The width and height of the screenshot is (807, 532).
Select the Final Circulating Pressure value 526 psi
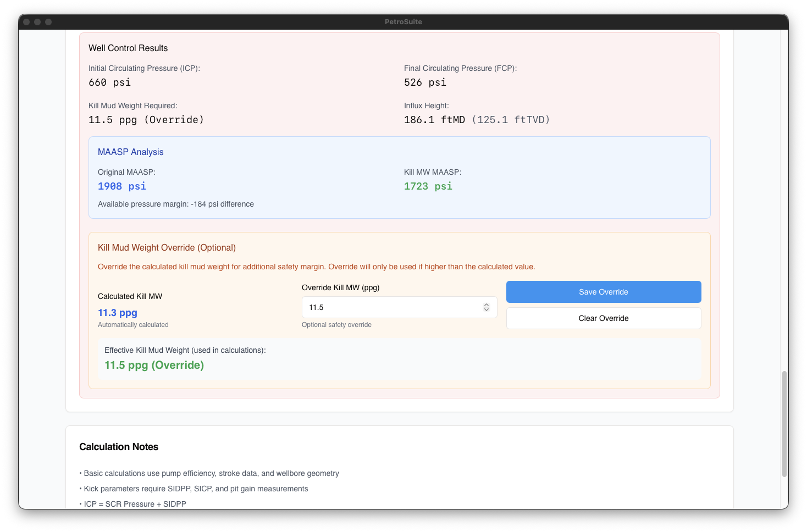pos(425,82)
